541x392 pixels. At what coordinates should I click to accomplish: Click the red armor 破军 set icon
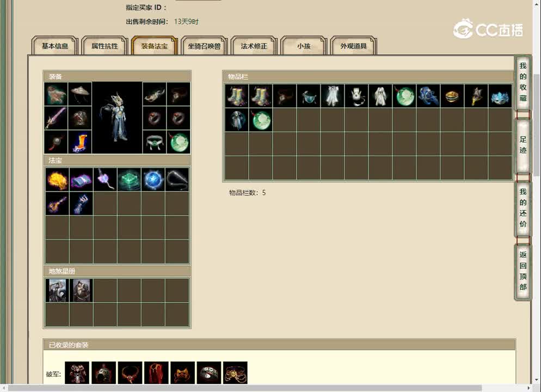77,373
